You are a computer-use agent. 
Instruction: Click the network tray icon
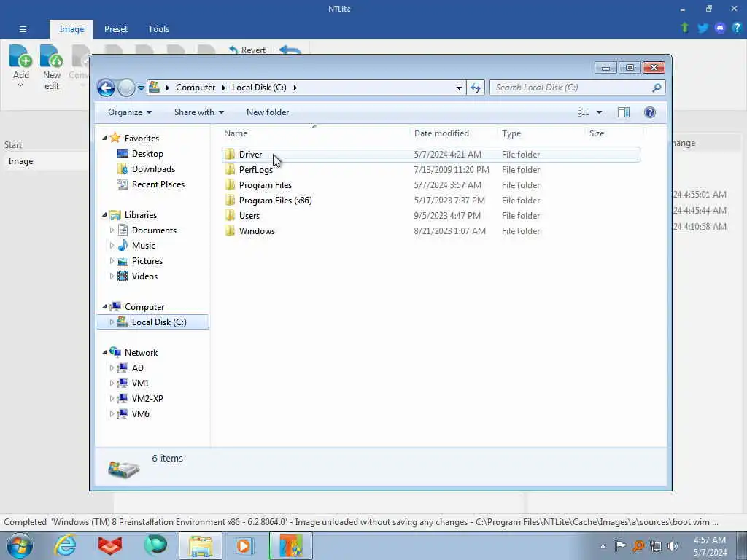coord(656,546)
